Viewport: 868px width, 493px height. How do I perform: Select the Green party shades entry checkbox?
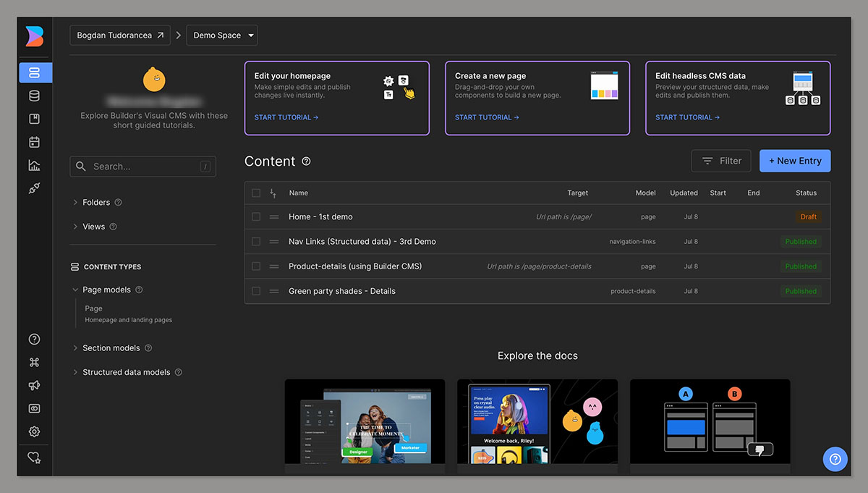tap(256, 291)
